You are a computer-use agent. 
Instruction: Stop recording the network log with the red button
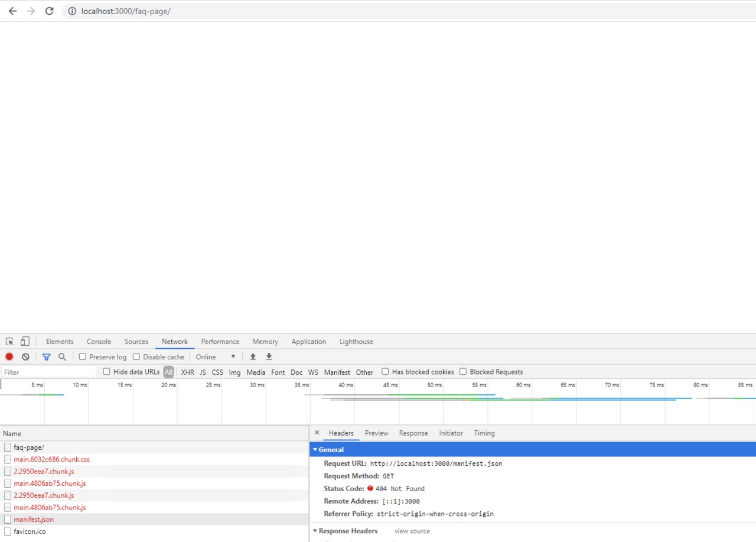pos(9,357)
